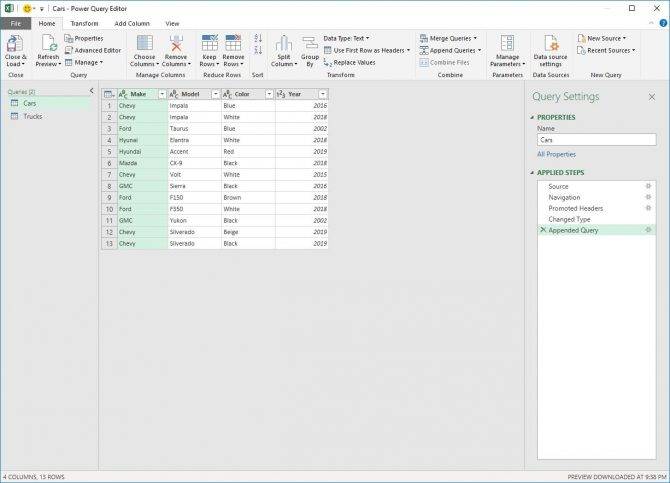The width and height of the screenshot is (670, 483).
Task: Select the Cars query
Action: pos(49,103)
